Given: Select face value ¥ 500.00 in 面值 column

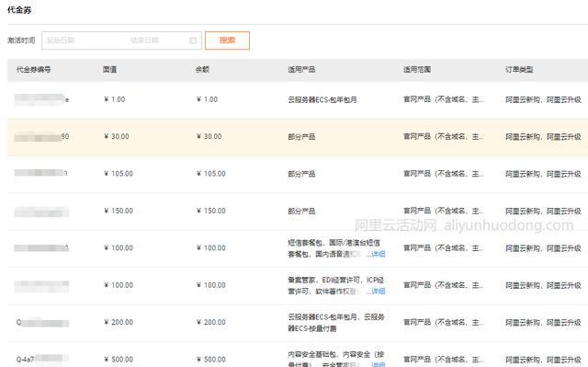Looking at the screenshot, I should point(119,360).
